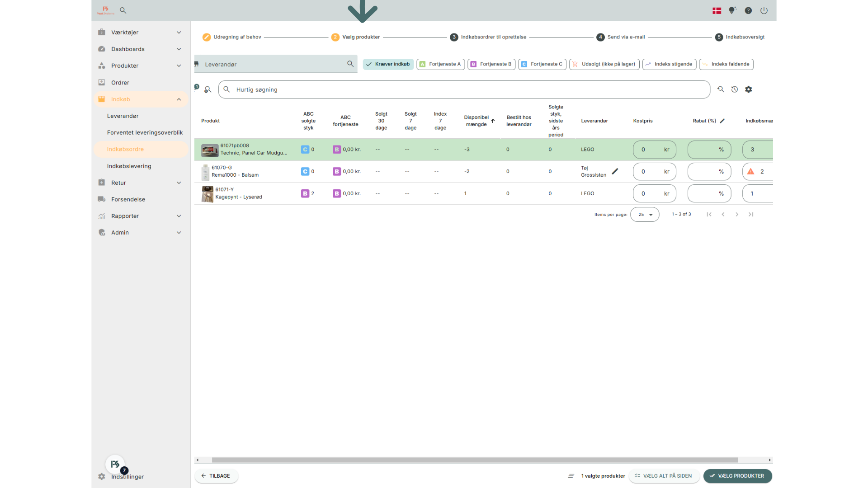
Task: Click product row Rema1000 - Balsam
Action: [483, 171]
